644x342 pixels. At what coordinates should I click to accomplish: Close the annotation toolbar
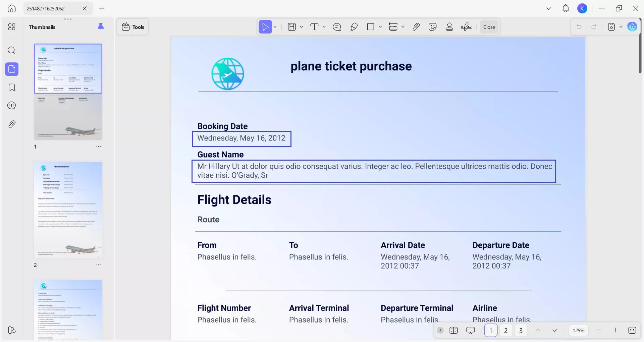point(489,27)
